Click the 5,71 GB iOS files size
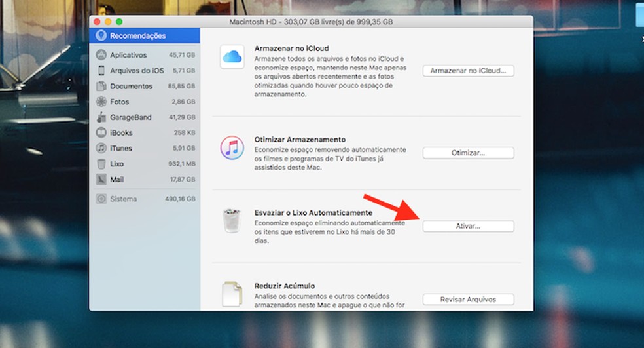 point(184,71)
